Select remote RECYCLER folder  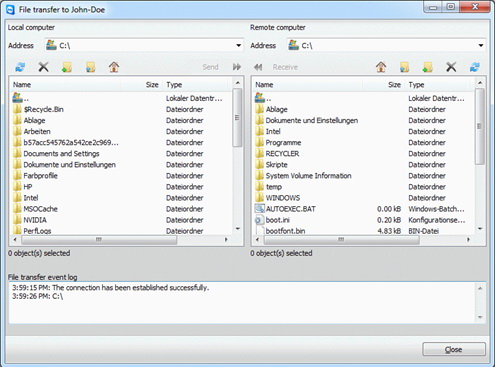click(282, 154)
